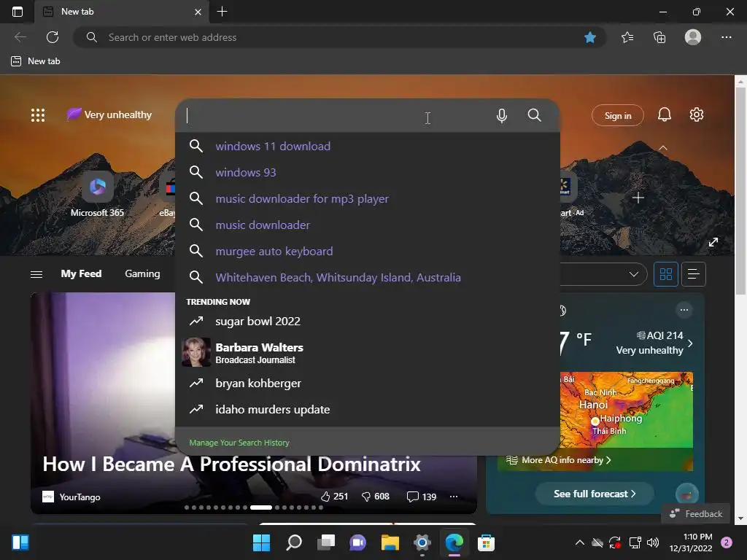
Task: Click the New tab favorites bar item
Action: [36, 61]
